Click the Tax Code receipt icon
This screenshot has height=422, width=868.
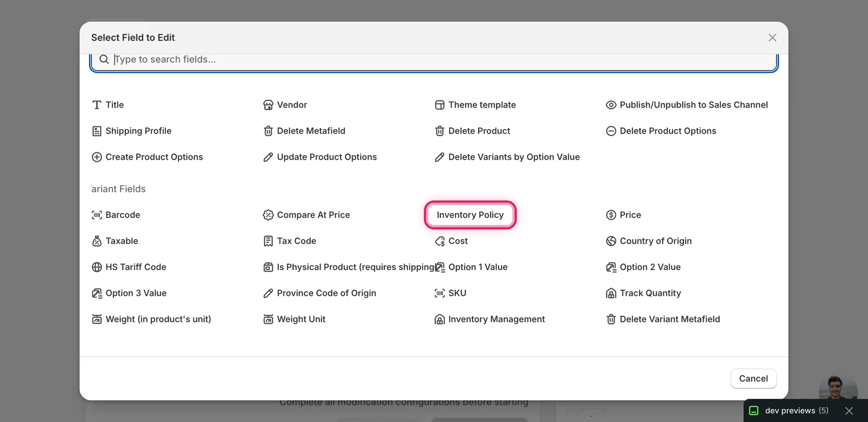(x=268, y=241)
